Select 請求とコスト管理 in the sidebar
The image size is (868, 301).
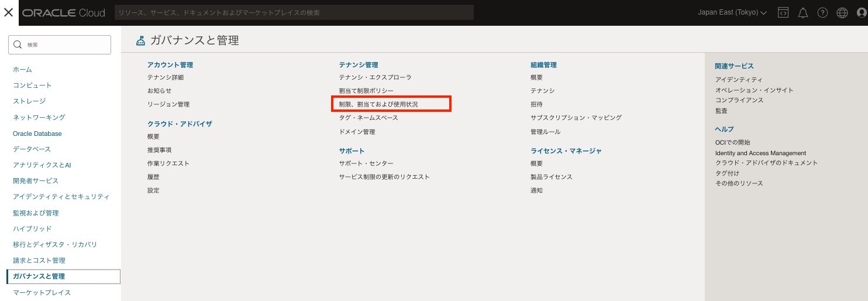(39, 260)
